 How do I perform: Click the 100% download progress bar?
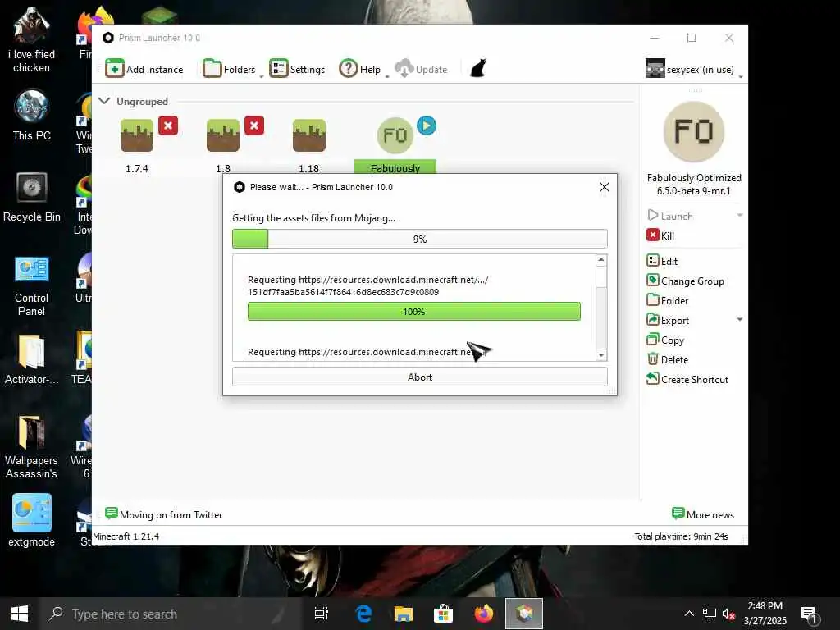coord(414,311)
